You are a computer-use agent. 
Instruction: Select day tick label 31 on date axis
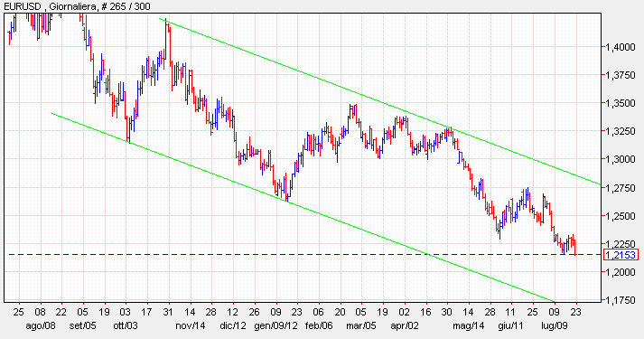pos(168,312)
